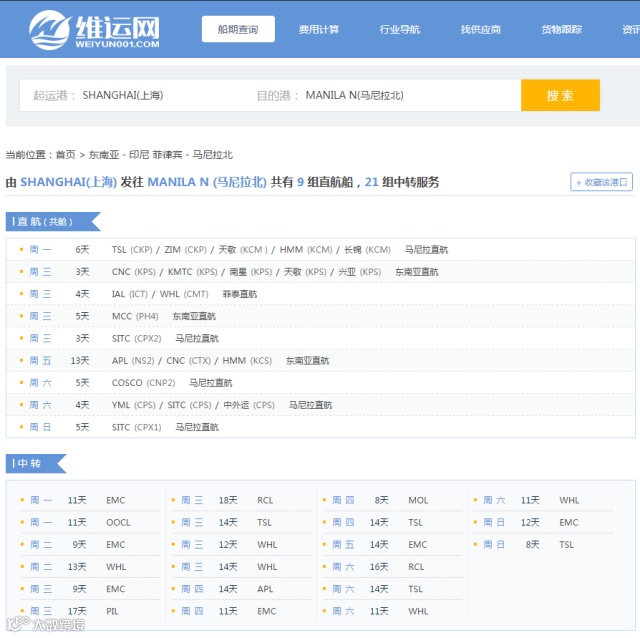The image size is (640, 638).
Task: Click EMC in the 周二 9天 transfer row
Action: coord(116,545)
